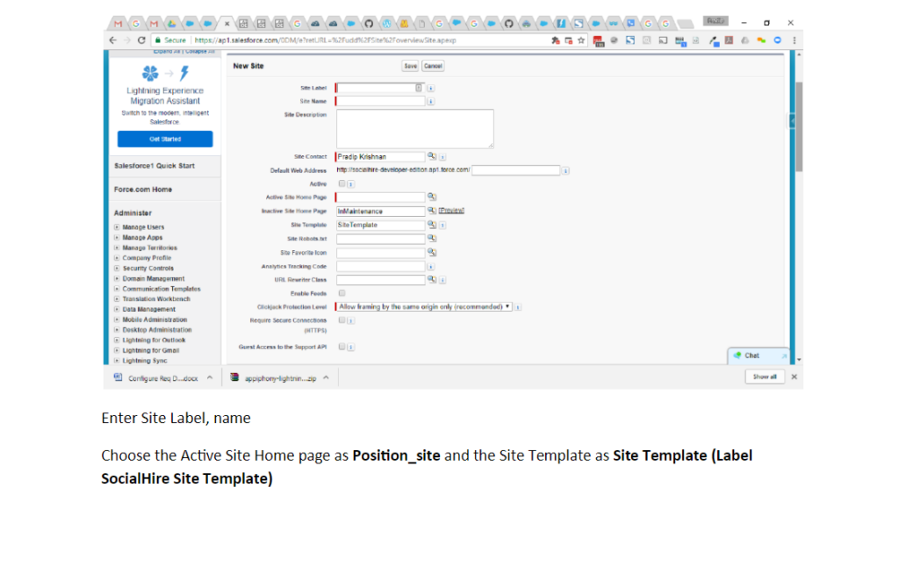Open the URL Rewriter Class lookup
Screen dimensions: 899x588
tap(432, 279)
